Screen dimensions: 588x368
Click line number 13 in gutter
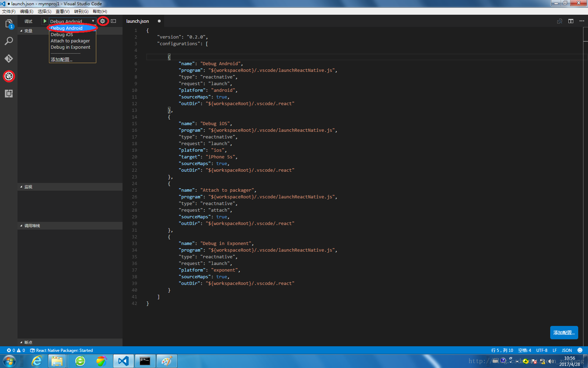[x=134, y=110]
